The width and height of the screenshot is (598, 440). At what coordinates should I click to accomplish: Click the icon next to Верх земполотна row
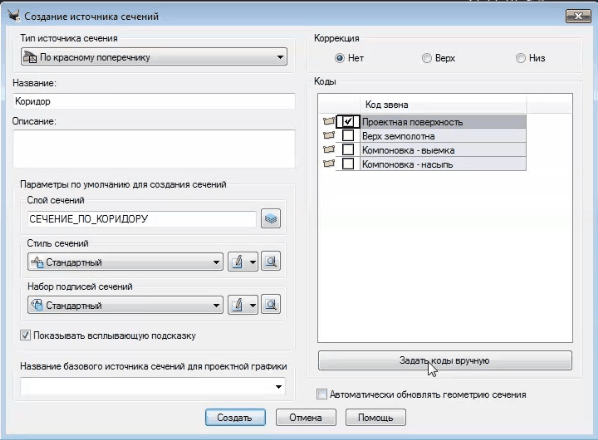(x=329, y=135)
